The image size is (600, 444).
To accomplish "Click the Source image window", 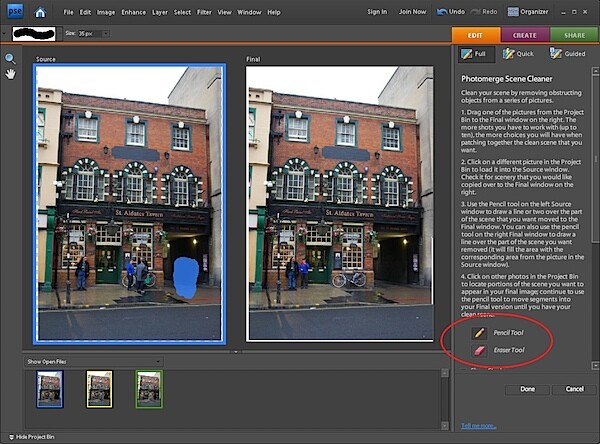I will point(129,204).
